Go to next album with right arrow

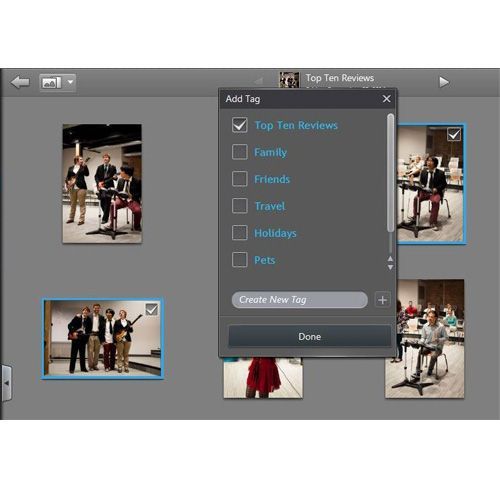pyautogui.click(x=443, y=82)
